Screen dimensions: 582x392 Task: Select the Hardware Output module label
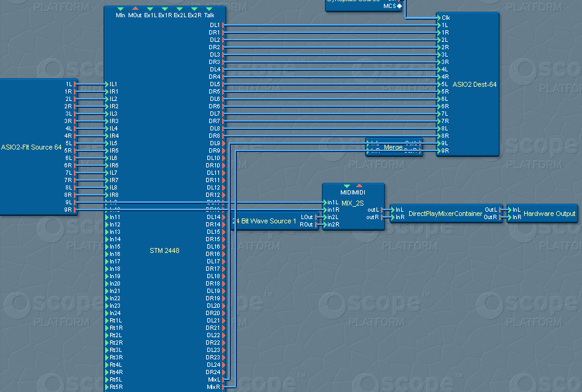coord(549,214)
